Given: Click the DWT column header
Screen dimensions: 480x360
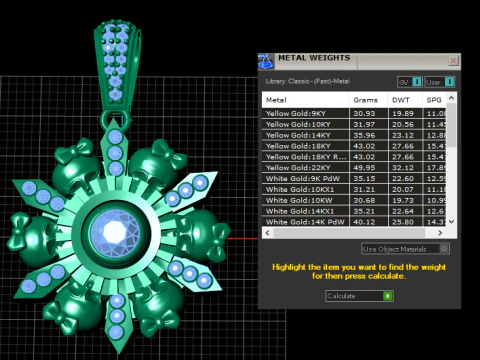Looking at the screenshot, I should point(405,100).
